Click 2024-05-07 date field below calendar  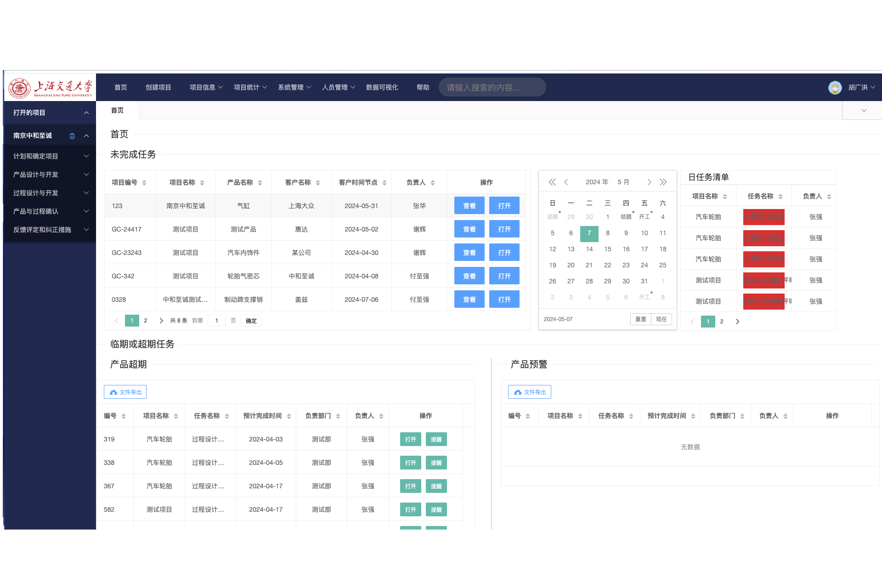[x=558, y=319]
